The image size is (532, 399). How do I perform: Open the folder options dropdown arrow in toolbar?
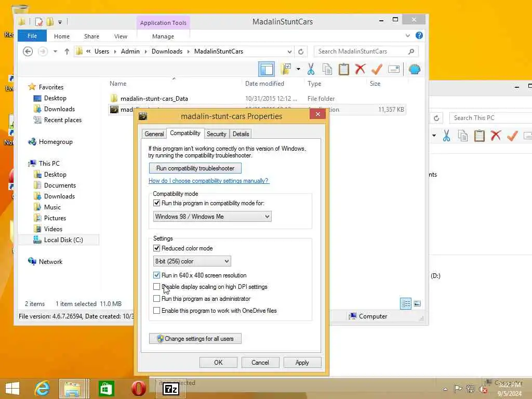tap(298, 69)
